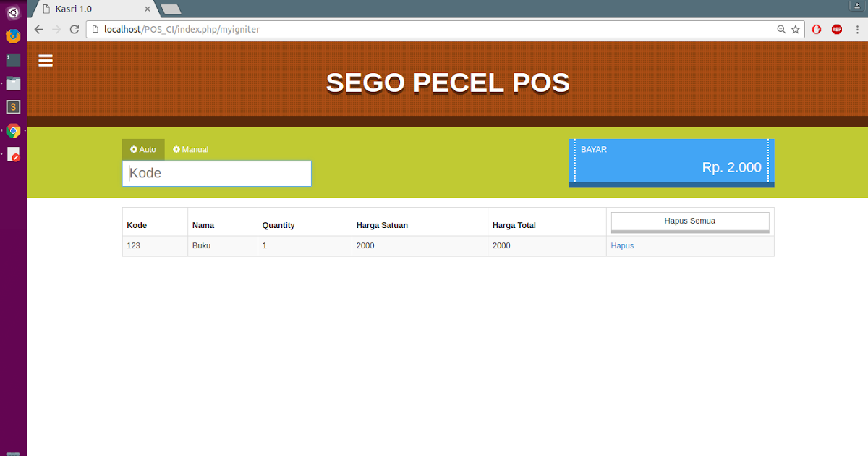The image size is (868, 456).
Task: Switch to Chrome in the dock
Action: (13, 131)
